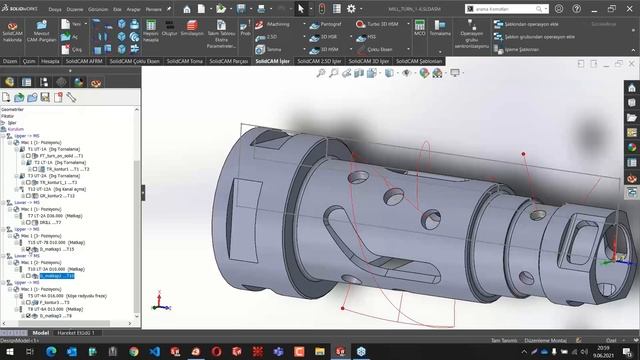Collapse the T15 UT-7B D10.000 Matkap node
The image size is (640, 360).
pyautogui.click(x=17, y=242)
